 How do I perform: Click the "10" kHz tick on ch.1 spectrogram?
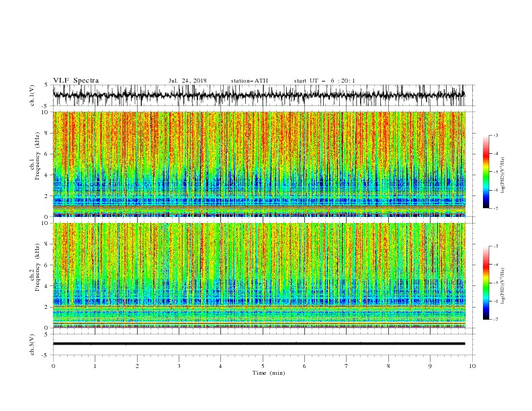tap(44, 112)
